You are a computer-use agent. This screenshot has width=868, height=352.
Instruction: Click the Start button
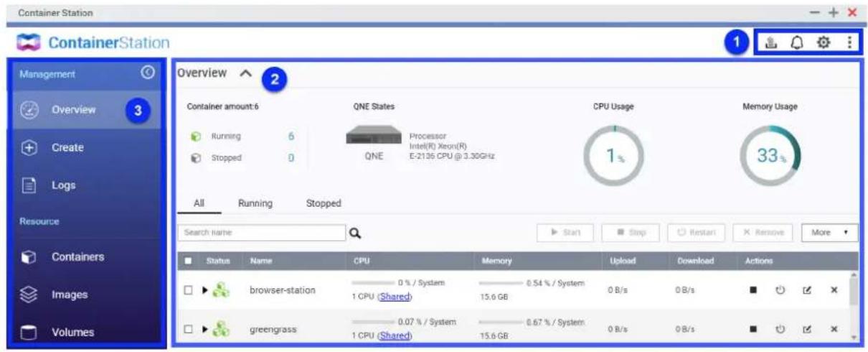(565, 233)
